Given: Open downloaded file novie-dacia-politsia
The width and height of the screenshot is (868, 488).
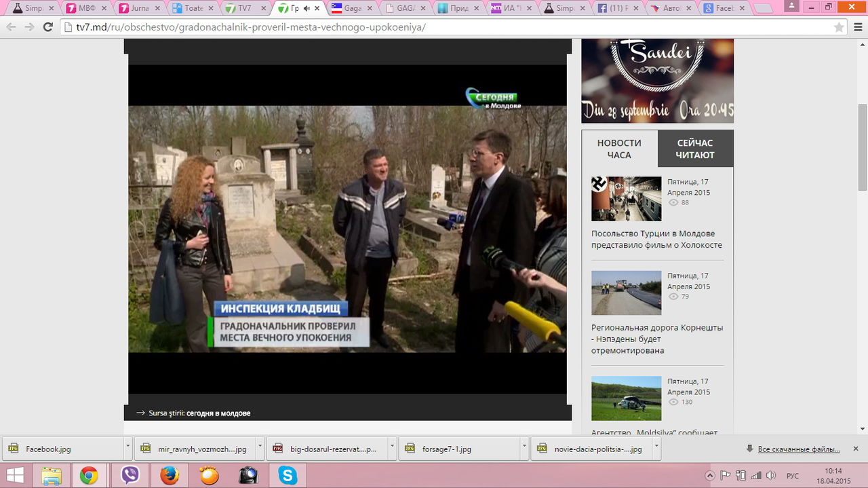Looking at the screenshot, I should coord(591,449).
